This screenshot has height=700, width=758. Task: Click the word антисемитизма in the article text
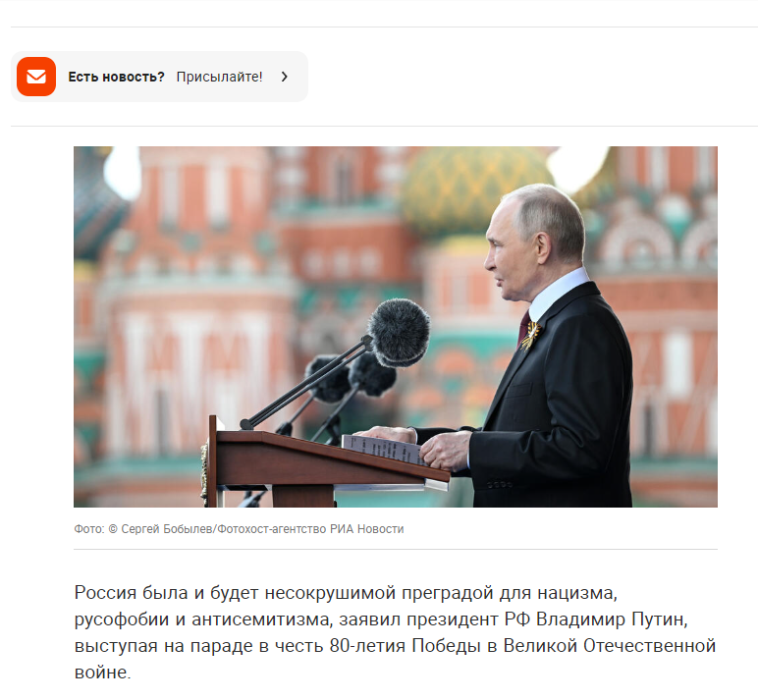pos(262,619)
